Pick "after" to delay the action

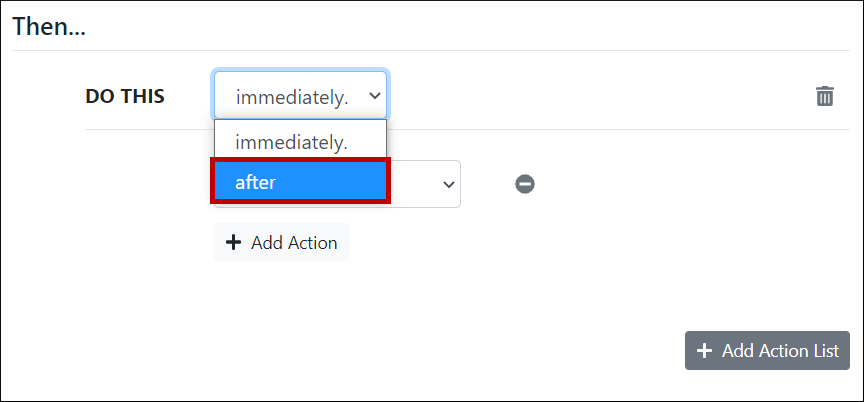coord(256,182)
